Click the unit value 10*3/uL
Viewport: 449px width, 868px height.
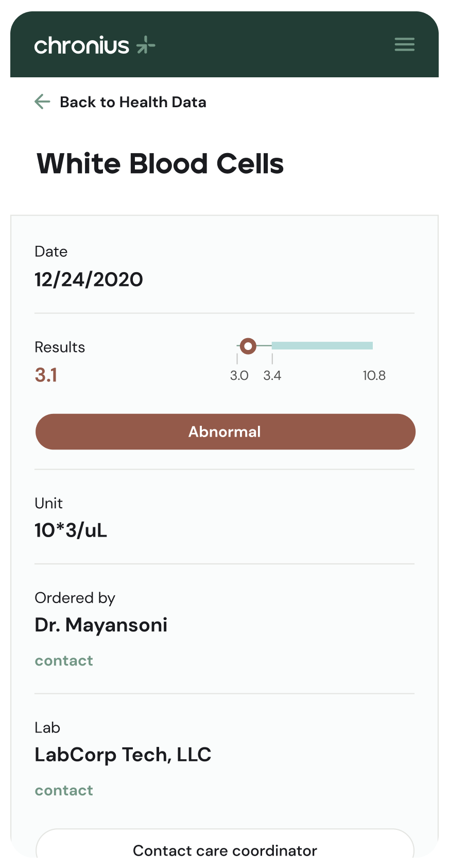(71, 530)
